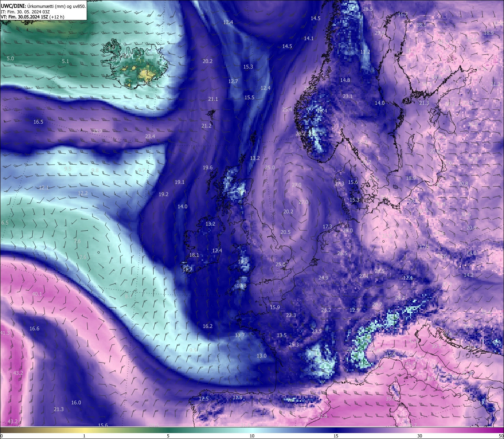504x439 pixels.
Task: Click the 15 tick on the color scale
Action: click(x=336, y=436)
